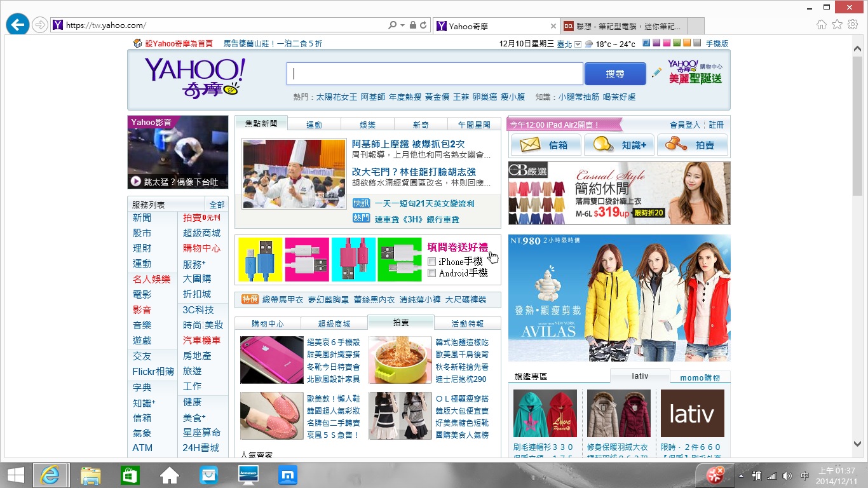Screen dimensions: 868x488
Task: Select the 活動特報 tab
Action: (468, 323)
